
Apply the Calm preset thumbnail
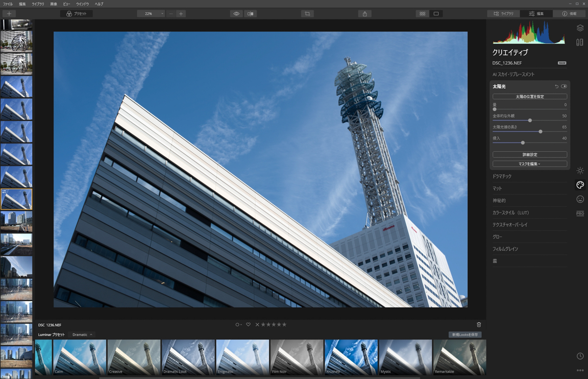point(80,357)
